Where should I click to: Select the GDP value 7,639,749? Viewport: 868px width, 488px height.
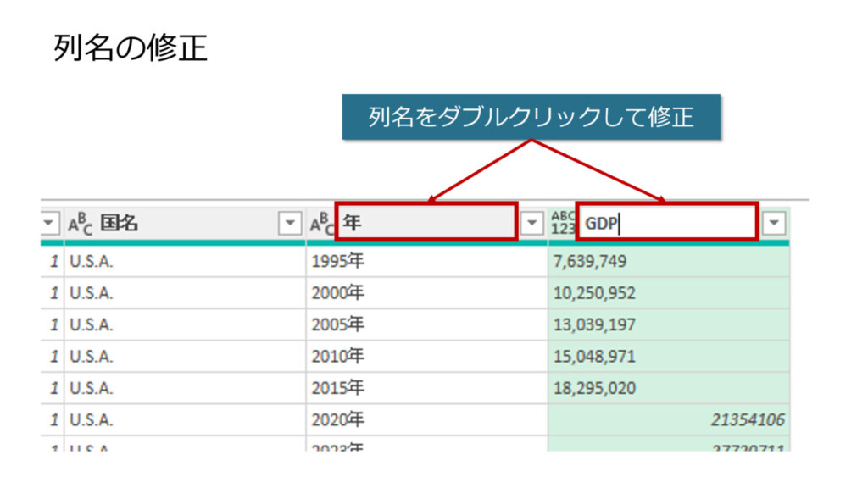click(x=591, y=262)
